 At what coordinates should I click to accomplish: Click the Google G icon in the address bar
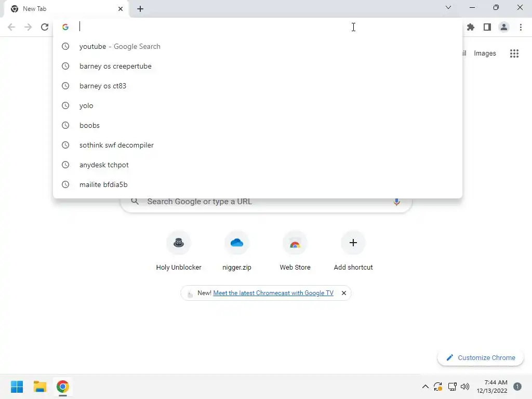(x=65, y=27)
